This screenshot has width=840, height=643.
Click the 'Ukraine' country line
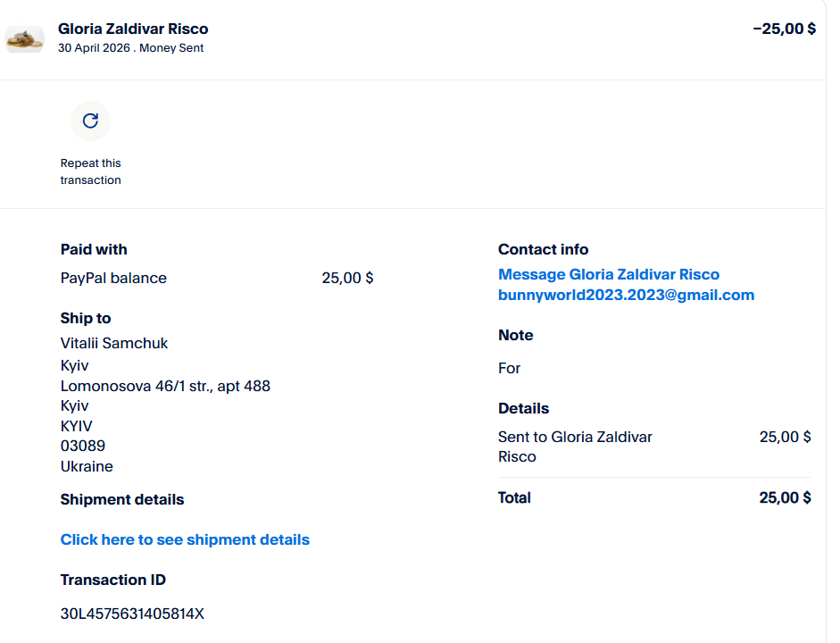tap(87, 466)
